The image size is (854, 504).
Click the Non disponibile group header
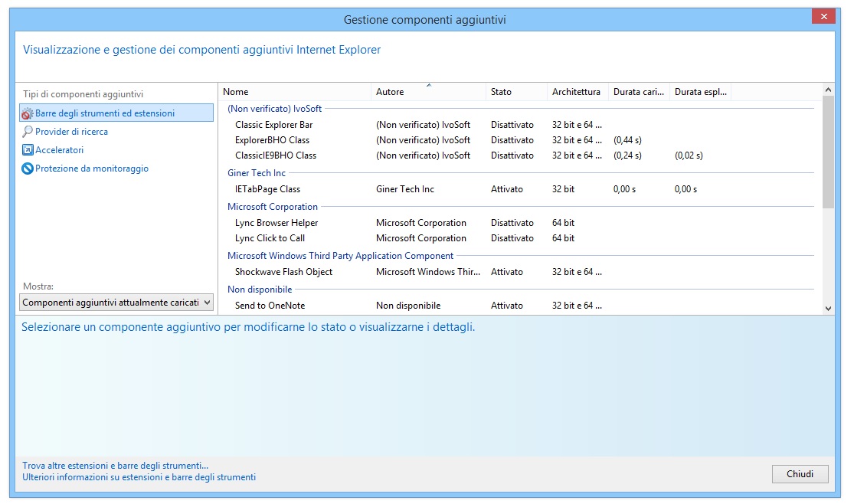(x=260, y=290)
